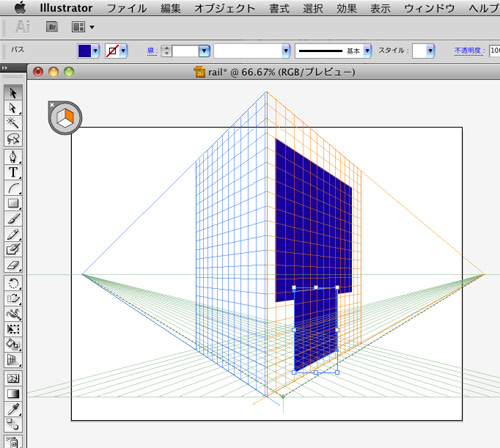
Task: Activate the Perspective Grid tool
Action: [x=13, y=360]
